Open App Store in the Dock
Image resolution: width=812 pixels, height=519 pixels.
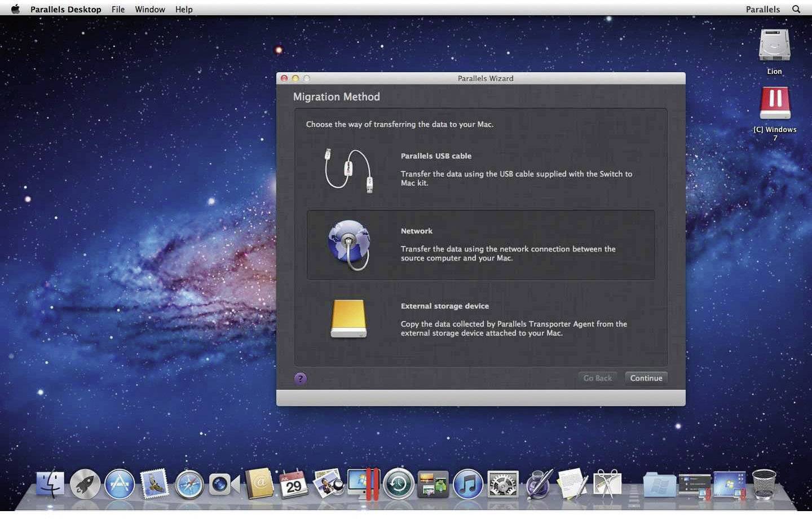[120, 484]
